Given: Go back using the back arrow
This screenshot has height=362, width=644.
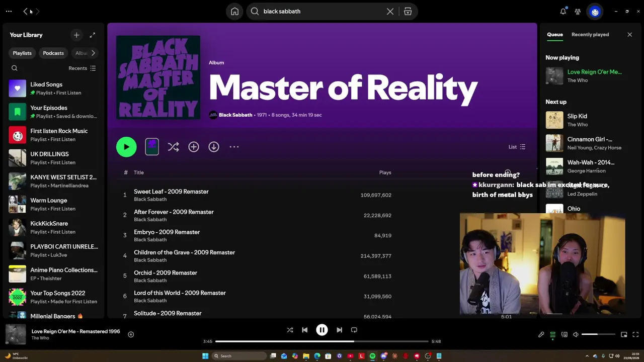Looking at the screenshot, I should (x=26, y=11).
